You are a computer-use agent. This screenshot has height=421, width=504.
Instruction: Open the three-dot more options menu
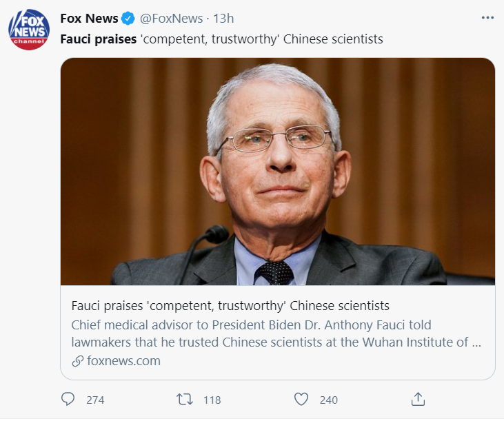(487, 18)
